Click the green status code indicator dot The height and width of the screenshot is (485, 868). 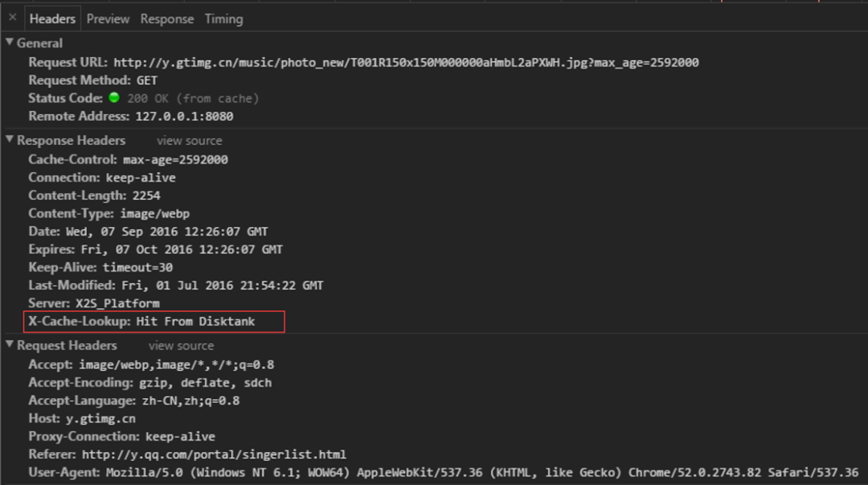[114, 98]
